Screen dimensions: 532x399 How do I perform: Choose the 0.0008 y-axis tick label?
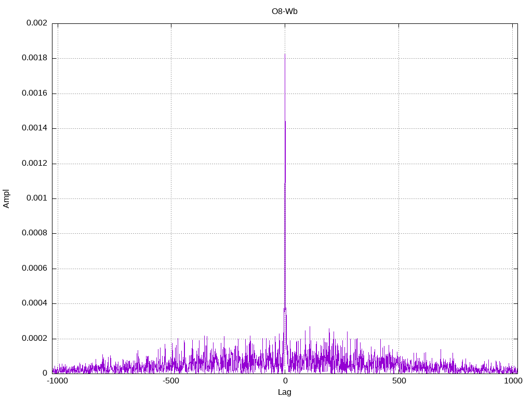pos(34,233)
